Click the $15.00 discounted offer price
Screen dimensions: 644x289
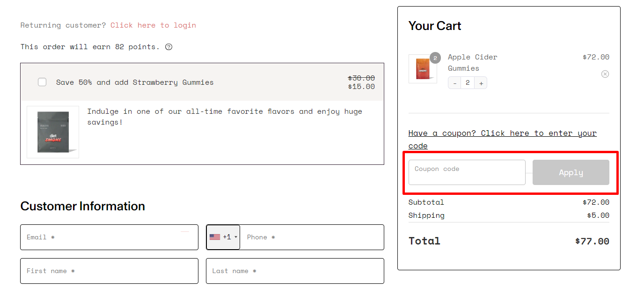[x=361, y=87]
